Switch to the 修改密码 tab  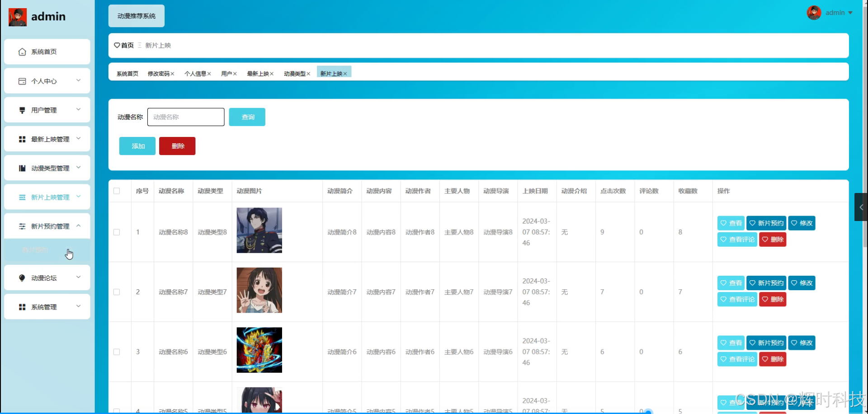(x=158, y=74)
